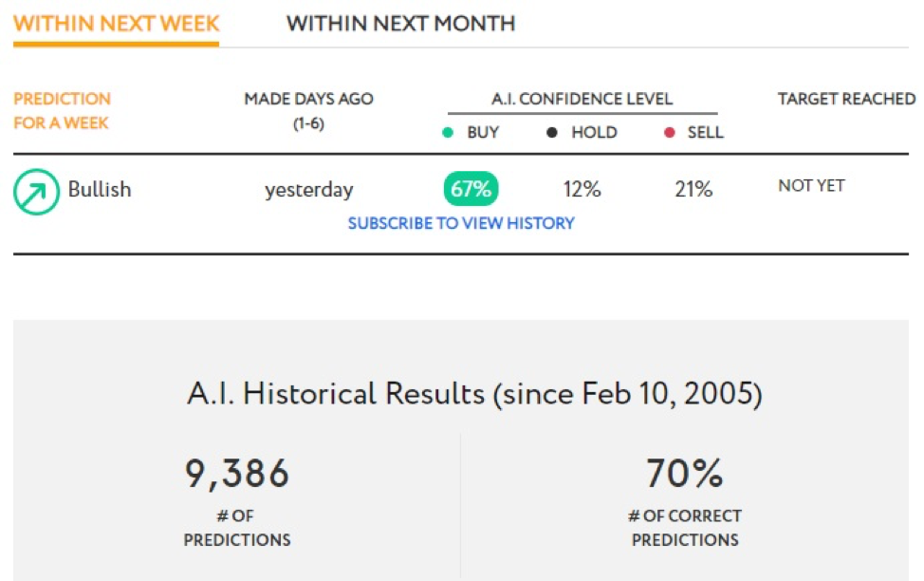The width and height of the screenshot is (924, 581).
Task: Switch to the Within Next Month tab
Action: click(400, 24)
